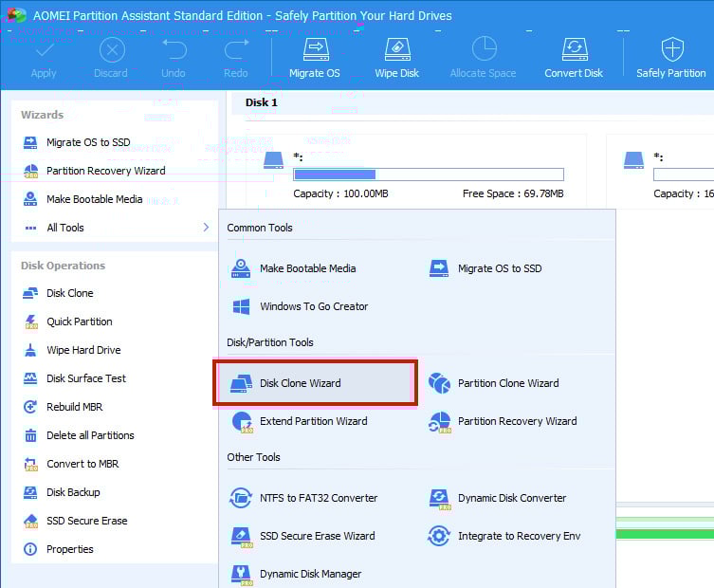The height and width of the screenshot is (588, 714).
Task: Click the Properties info icon
Action: pos(30,549)
